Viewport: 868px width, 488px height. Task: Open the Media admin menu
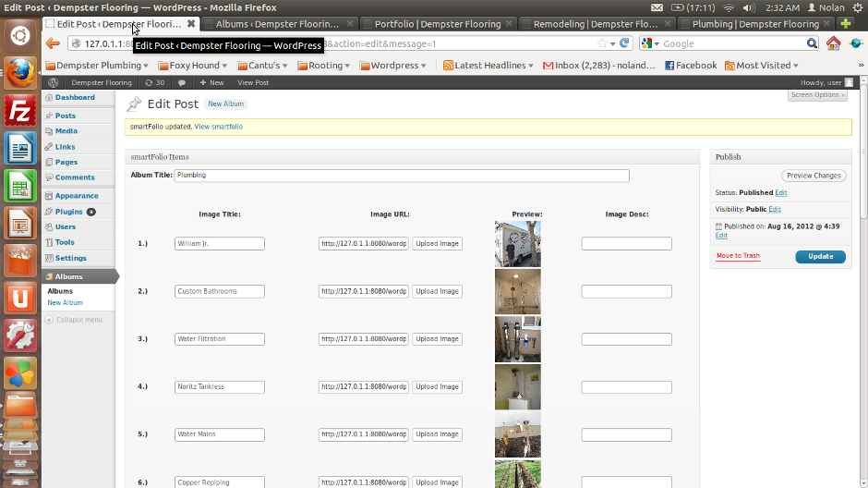point(66,131)
